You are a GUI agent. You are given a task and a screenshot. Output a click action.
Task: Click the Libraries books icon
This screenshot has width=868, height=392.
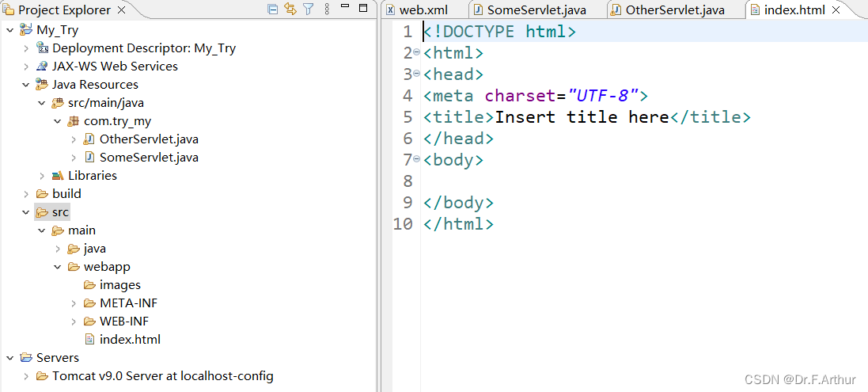pyautogui.click(x=58, y=176)
